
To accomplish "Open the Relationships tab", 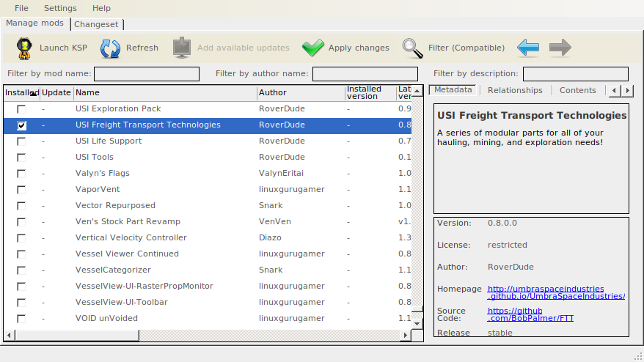I will click(515, 90).
